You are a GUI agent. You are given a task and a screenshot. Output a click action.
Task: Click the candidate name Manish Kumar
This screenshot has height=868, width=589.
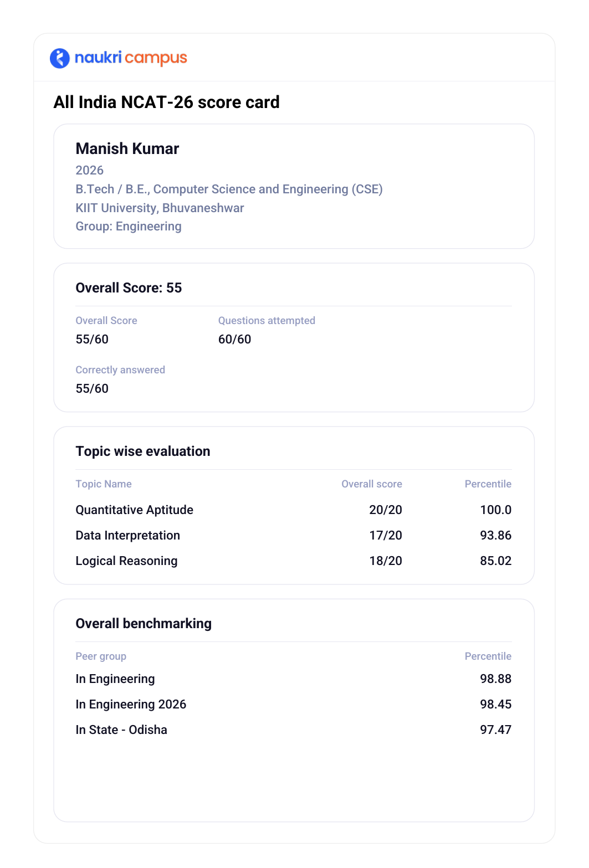[x=127, y=148]
